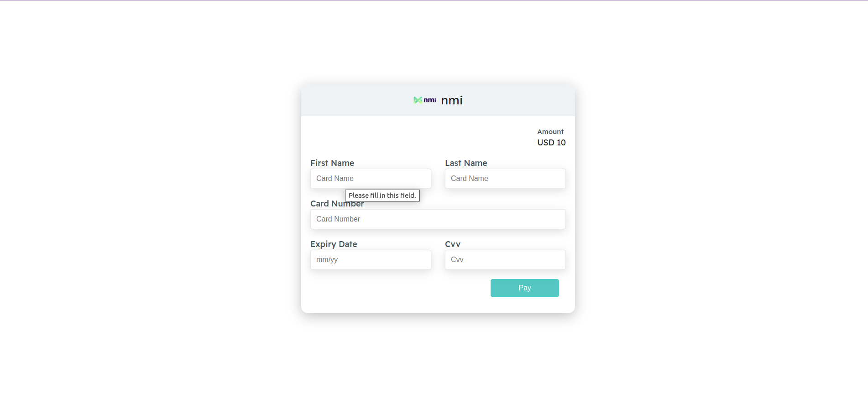Click into the Card Number field
The height and width of the screenshot is (397, 868).
click(x=438, y=219)
